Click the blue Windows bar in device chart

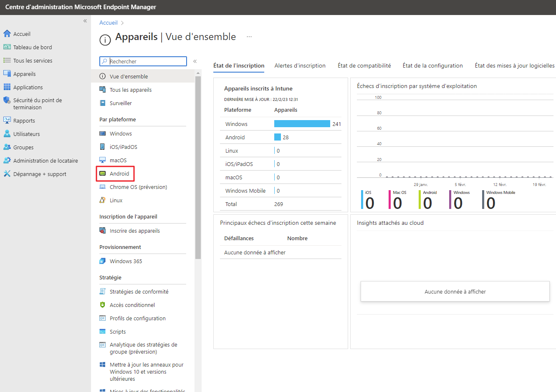coord(302,124)
